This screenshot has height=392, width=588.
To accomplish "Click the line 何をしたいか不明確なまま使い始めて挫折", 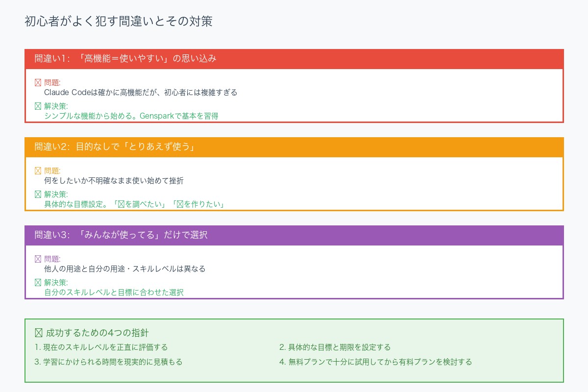I will [114, 180].
